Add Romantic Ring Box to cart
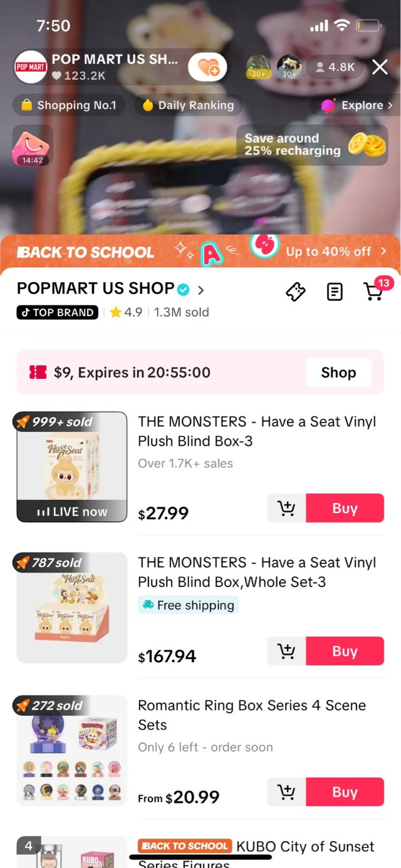This screenshot has height=868, width=401. tap(287, 792)
